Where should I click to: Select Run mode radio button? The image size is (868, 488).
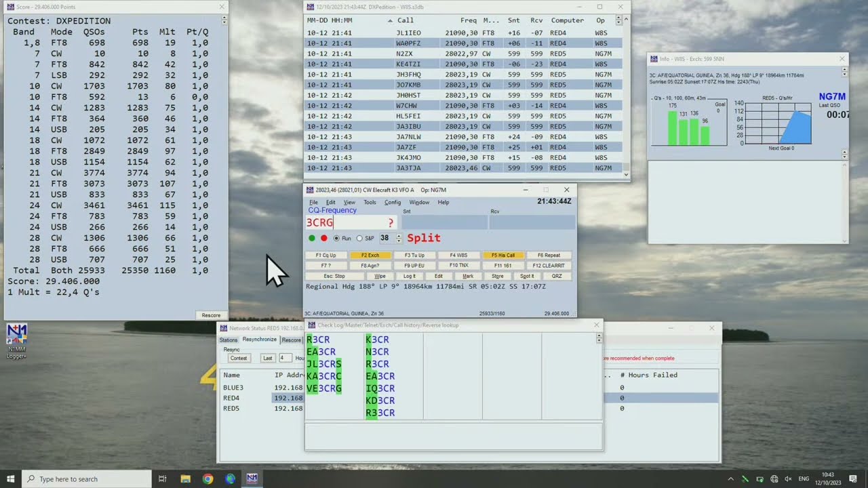coord(336,239)
